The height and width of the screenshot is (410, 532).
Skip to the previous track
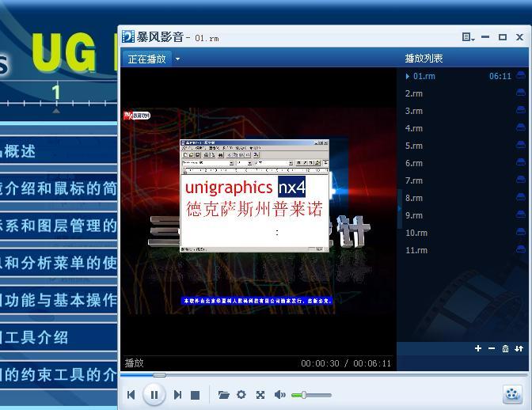click(x=131, y=395)
